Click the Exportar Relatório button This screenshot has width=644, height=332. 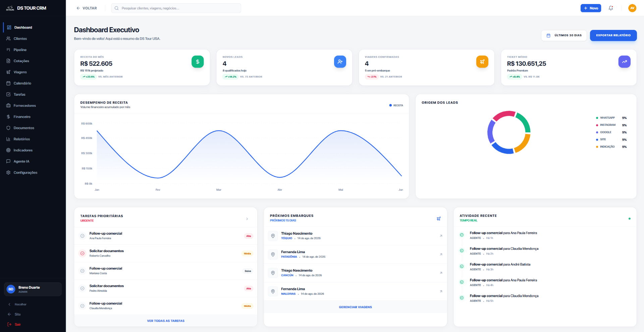click(x=613, y=35)
